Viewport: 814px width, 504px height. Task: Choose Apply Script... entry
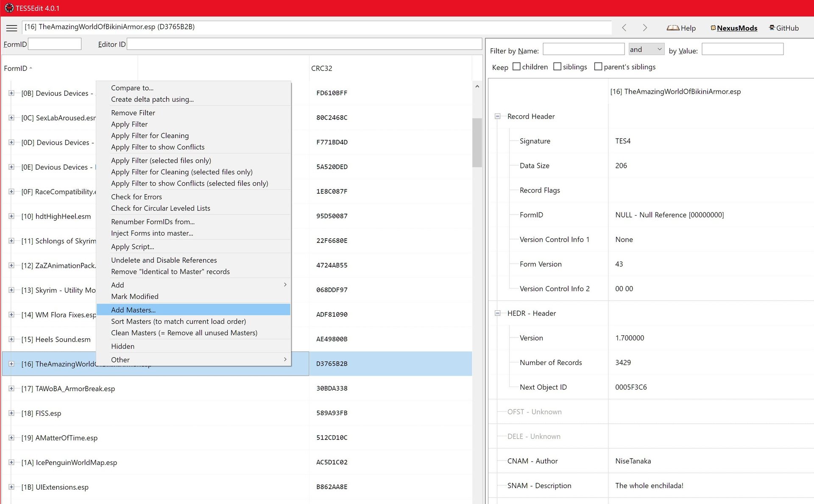click(x=193, y=247)
